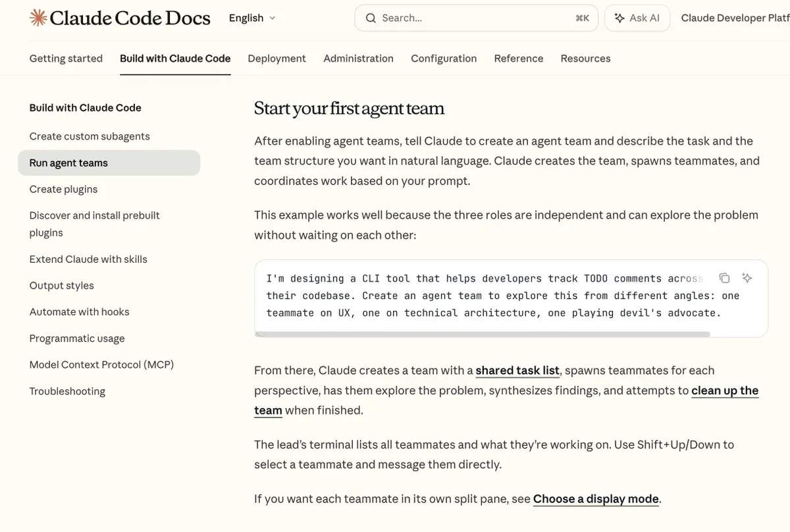The height and width of the screenshot is (532, 790).
Task: Open Output styles sidebar page
Action: coord(61,286)
